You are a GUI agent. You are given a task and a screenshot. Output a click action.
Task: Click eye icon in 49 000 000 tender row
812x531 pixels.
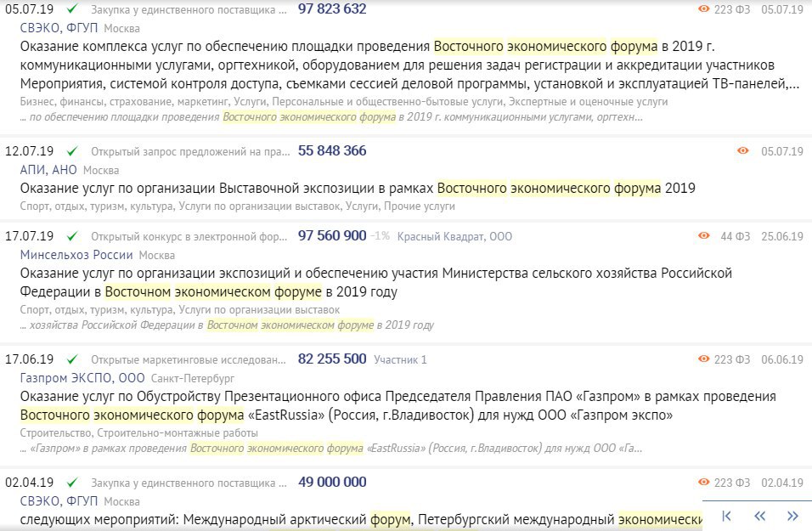[703, 483]
